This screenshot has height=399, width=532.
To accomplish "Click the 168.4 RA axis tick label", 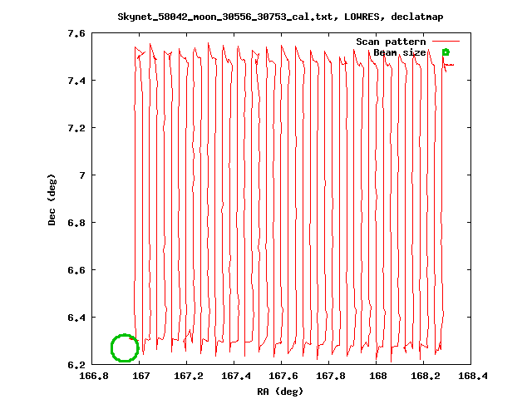I will (x=473, y=376).
